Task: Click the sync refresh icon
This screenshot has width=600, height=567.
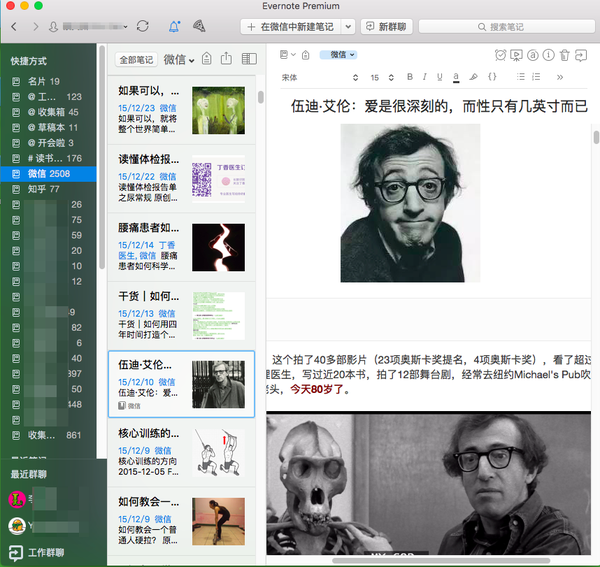Action: click(143, 26)
